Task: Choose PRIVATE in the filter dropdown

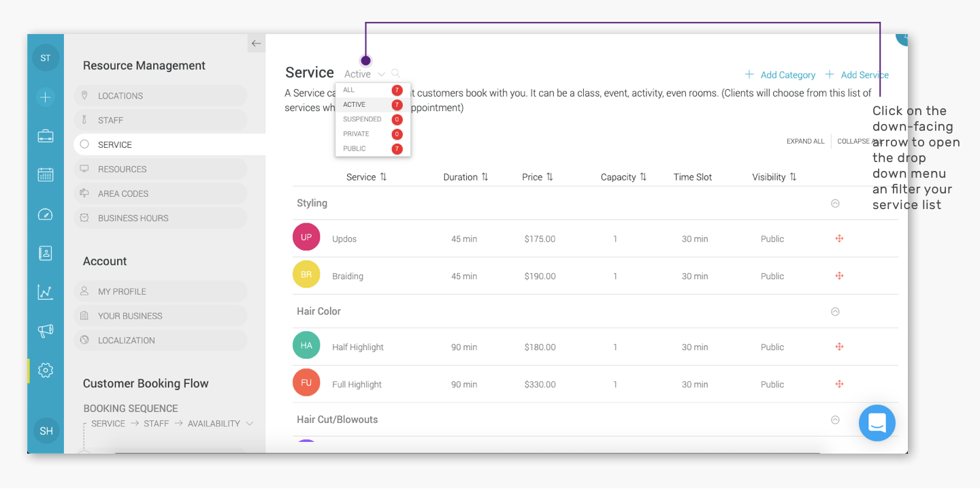Action: tap(373, 134)
